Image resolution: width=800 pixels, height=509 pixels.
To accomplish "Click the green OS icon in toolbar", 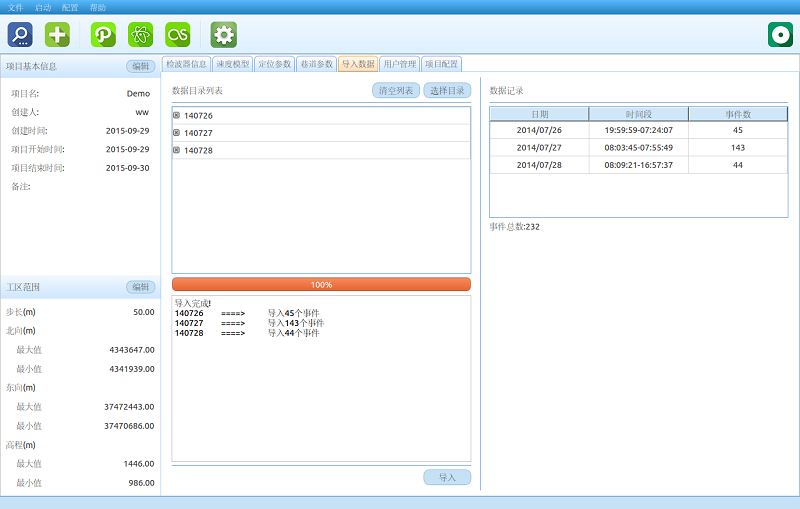I will coord(178,35).
